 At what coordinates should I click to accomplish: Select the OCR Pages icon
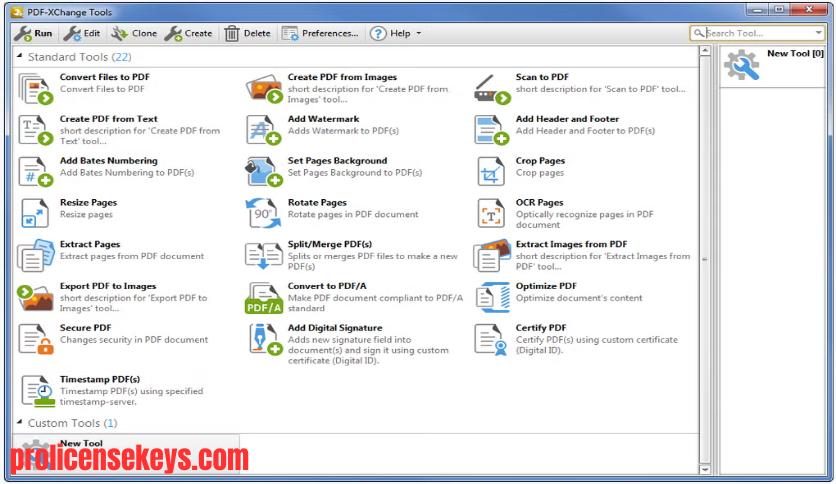point(491,213)
